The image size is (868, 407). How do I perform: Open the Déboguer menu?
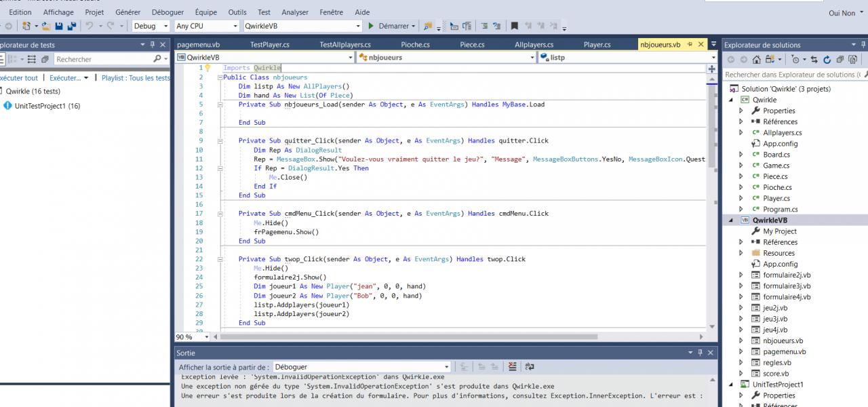[x=167, y=12]
